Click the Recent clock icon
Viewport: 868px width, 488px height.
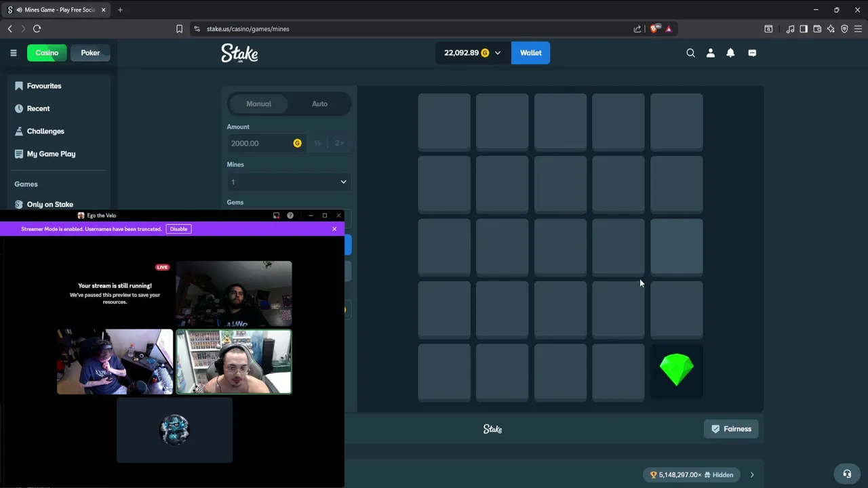[19, 108]
